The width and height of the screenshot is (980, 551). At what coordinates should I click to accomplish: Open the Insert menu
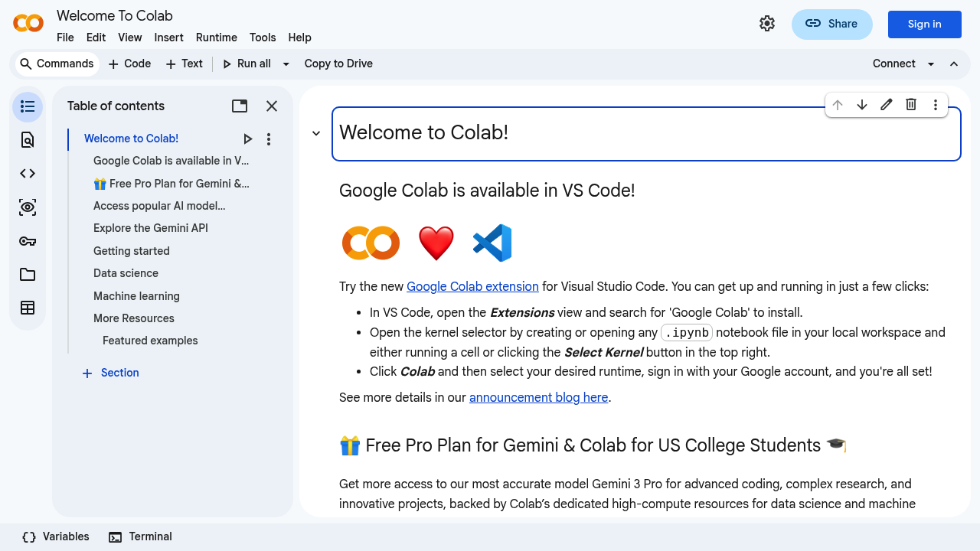click(168, 37)
